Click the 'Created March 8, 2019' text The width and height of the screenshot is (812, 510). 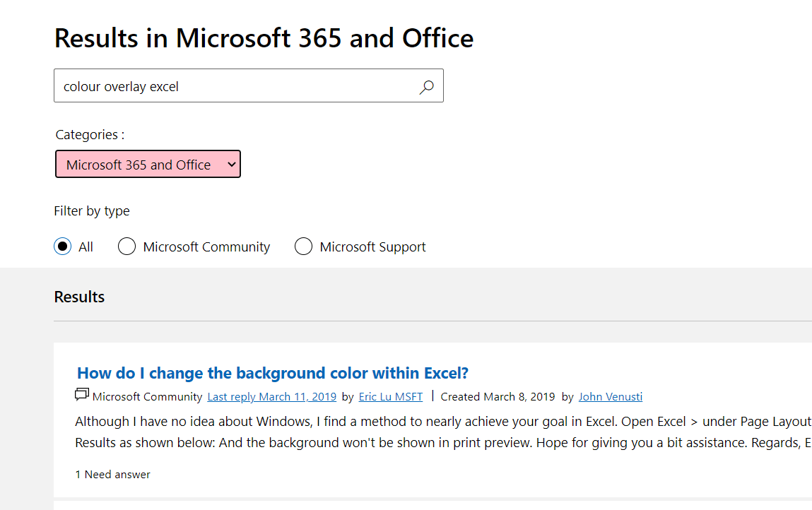[x=498, y=397]
